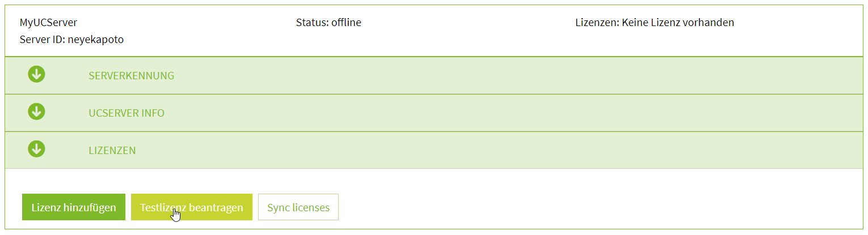Image resolution: width=868 pixels, height=235 pixels.
Task: Click the "Lizenzen:" label in the header
Action: (597, 23)
